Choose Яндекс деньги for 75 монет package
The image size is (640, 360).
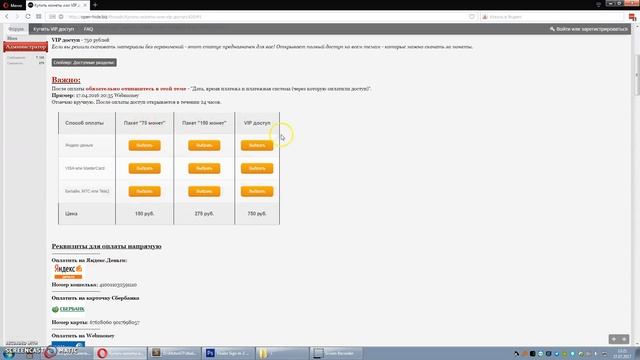(144, 145)
